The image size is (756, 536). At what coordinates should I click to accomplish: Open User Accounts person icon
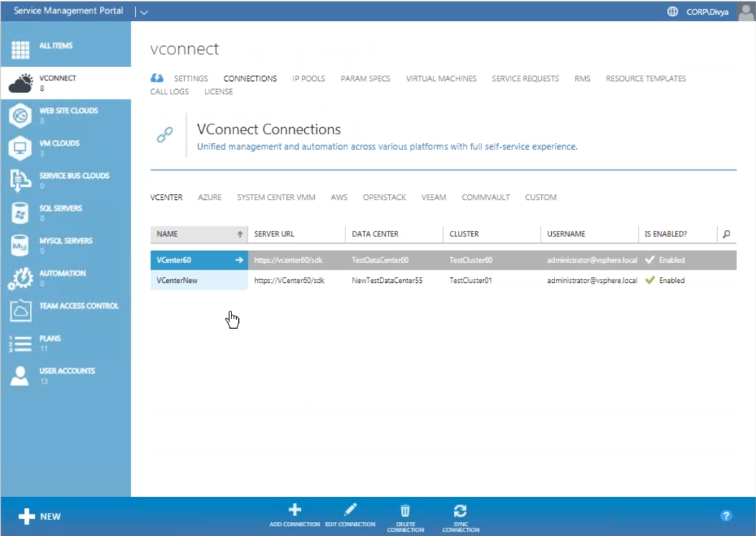(20, 376)
